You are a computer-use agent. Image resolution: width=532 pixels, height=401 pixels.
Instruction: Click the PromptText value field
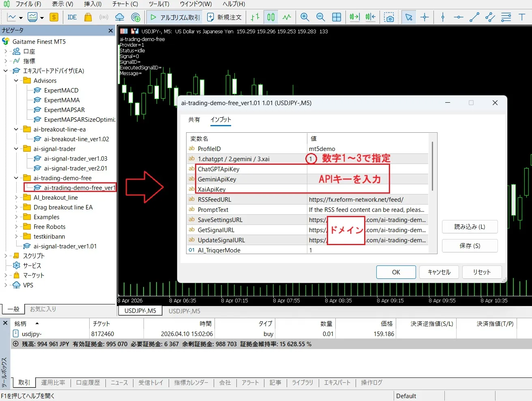367,210
